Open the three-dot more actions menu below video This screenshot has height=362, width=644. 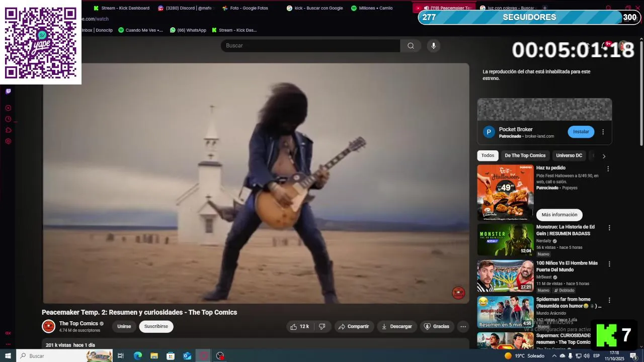pyautogui.click(x=463, y=326)
